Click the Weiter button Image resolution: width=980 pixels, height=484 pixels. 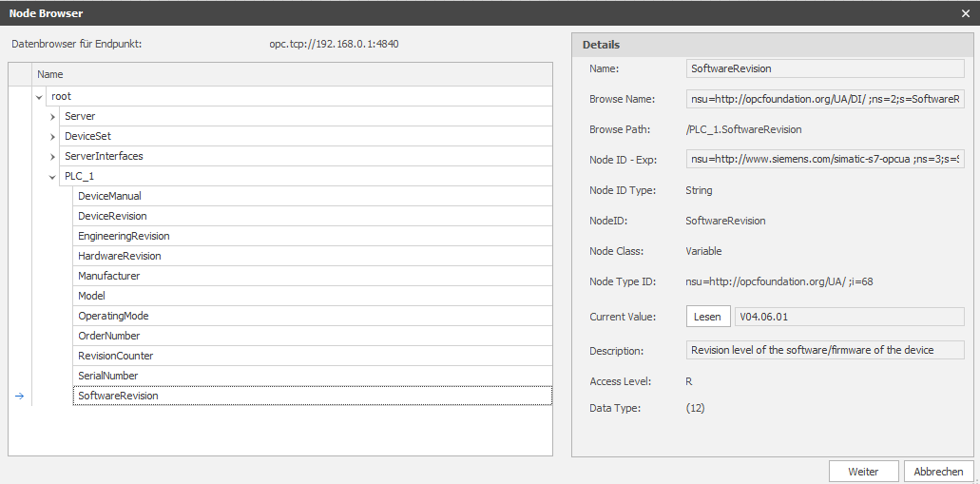tap(863, 472)
